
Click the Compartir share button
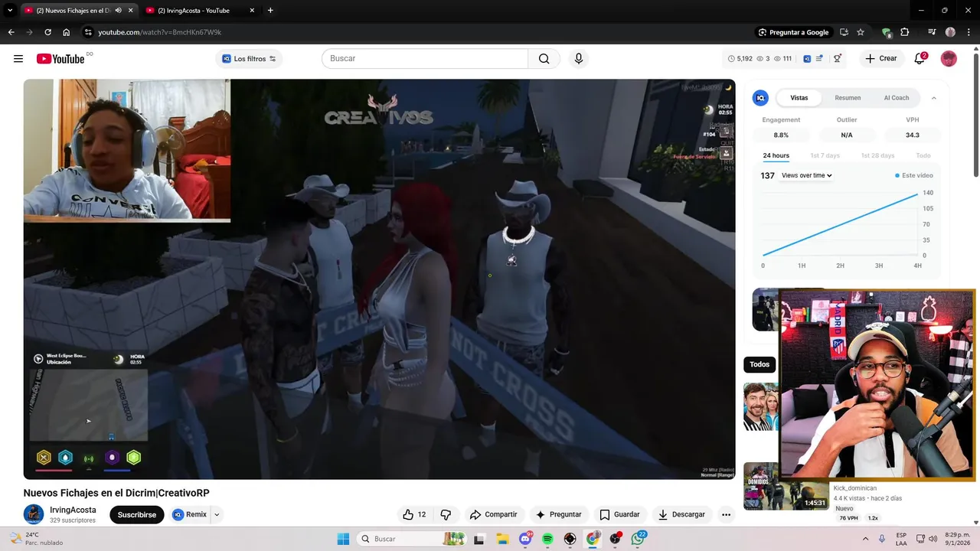[493, 514]
